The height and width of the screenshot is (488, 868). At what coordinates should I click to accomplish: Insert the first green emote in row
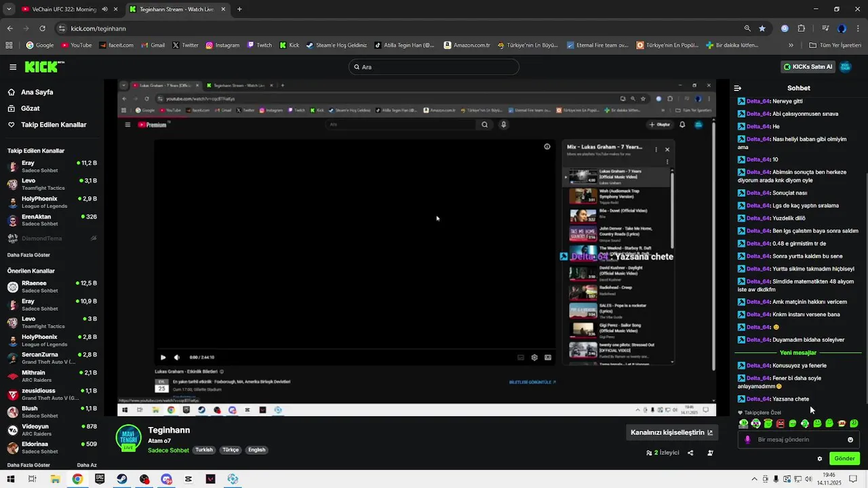[x=744, y=424]
